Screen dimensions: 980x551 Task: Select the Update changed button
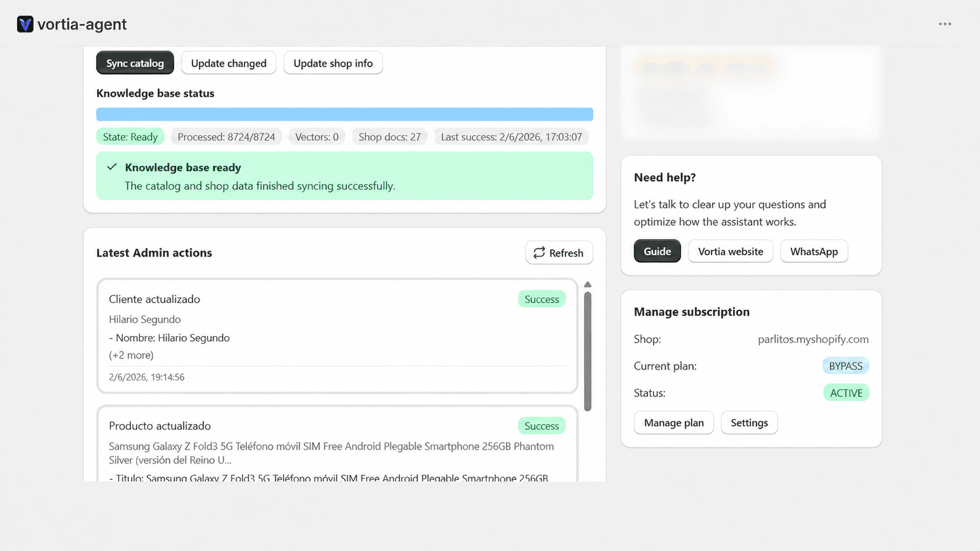pyautogui.click(x=228, y=63)
